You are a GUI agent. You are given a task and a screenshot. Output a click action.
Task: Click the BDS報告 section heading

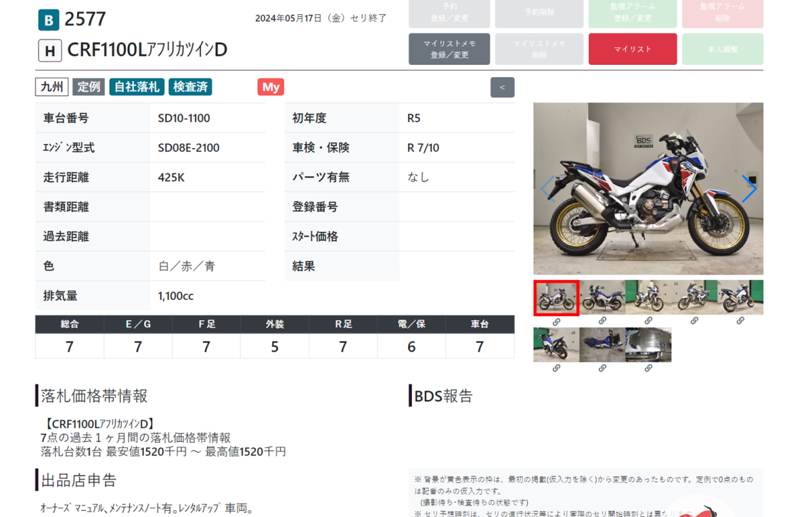click(444, 396)
